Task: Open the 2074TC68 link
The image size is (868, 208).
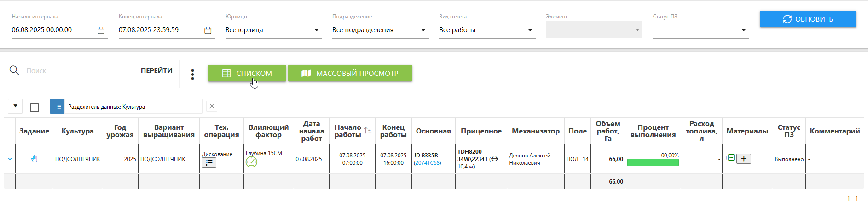Action: 427,163
